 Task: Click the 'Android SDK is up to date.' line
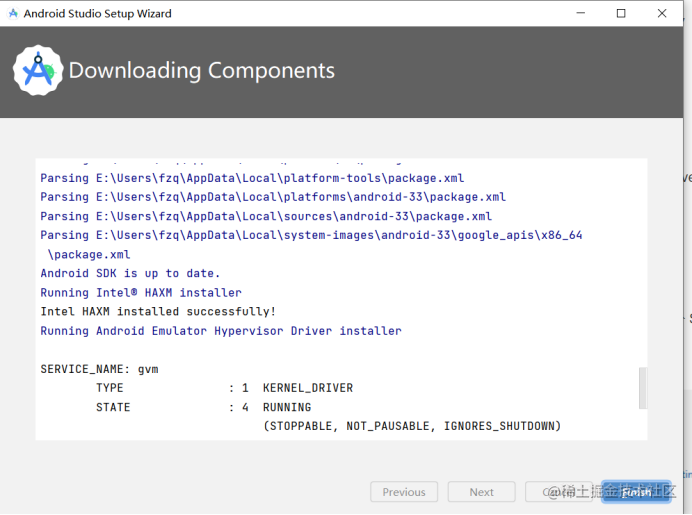click(x=130, y=274)
